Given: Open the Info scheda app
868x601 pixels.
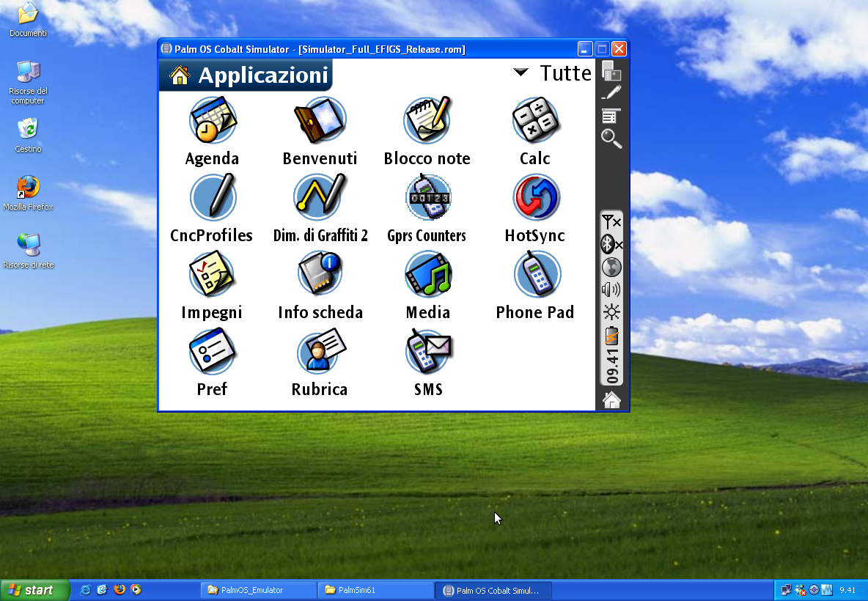Looking at the screenshot, I should pos(320,275).
